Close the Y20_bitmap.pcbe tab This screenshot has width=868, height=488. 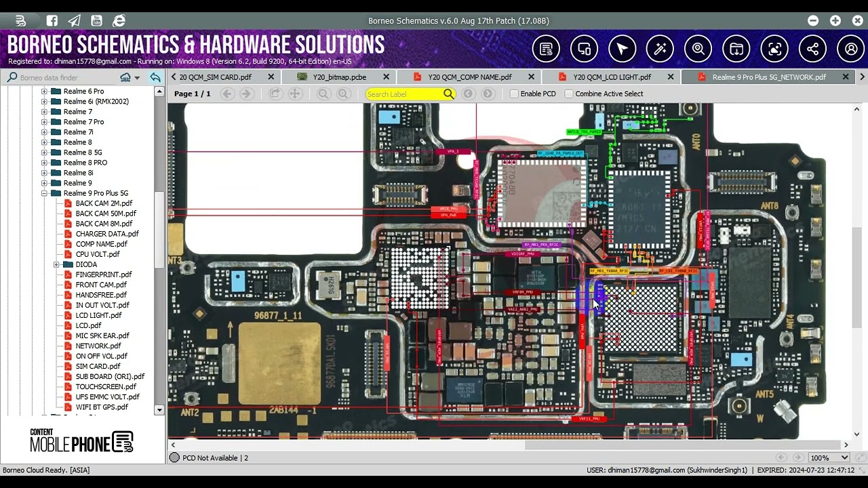[x=387, y=77]
